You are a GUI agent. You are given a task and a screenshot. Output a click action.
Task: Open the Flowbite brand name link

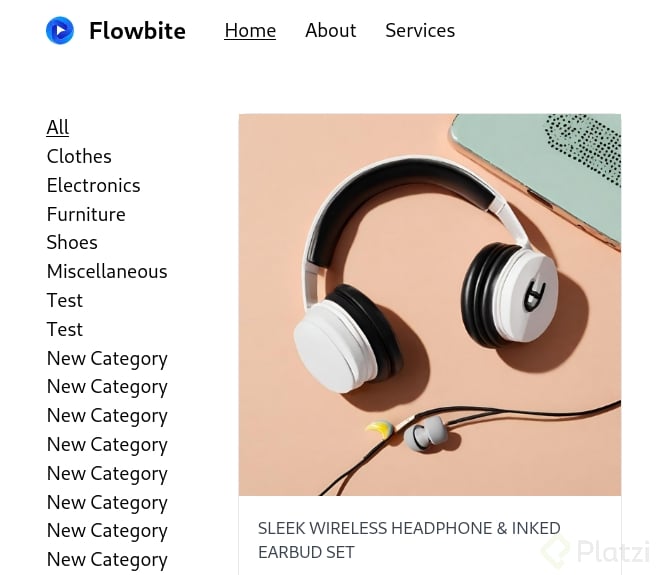[137, 31]
